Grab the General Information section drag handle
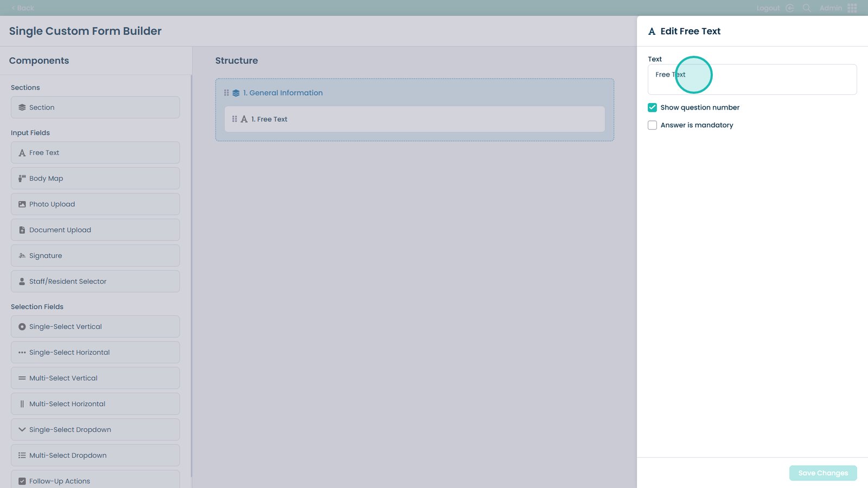 point(227,93)
